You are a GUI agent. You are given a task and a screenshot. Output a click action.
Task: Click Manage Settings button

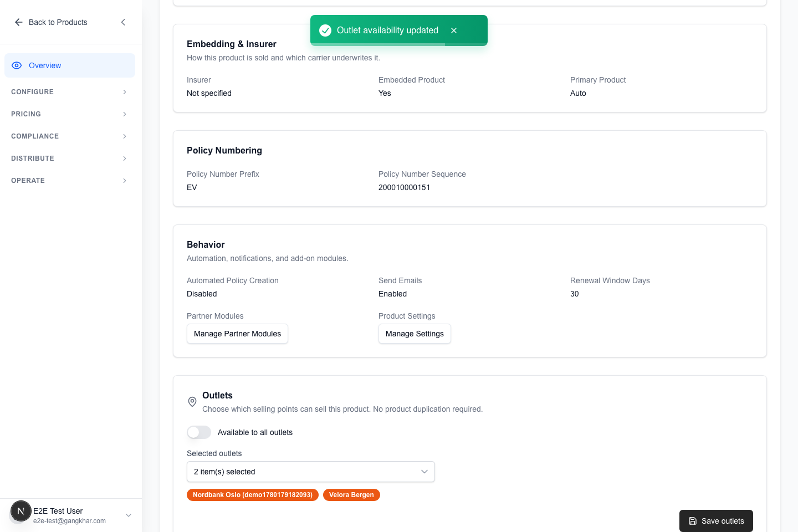pyautogui.click(x=415, y=334)
